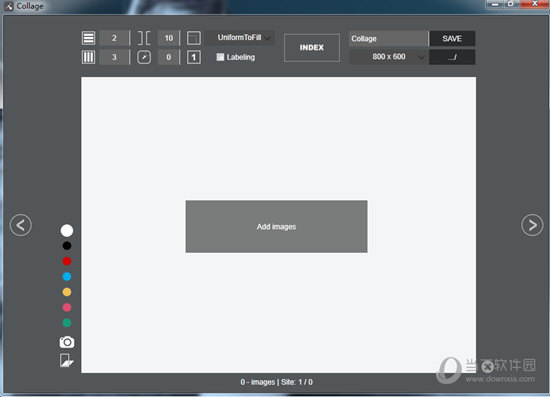Viewport: 550px width, 397px height.
Task: Open the UniformToFill stretch dropdown
Action: click(240, 38)
